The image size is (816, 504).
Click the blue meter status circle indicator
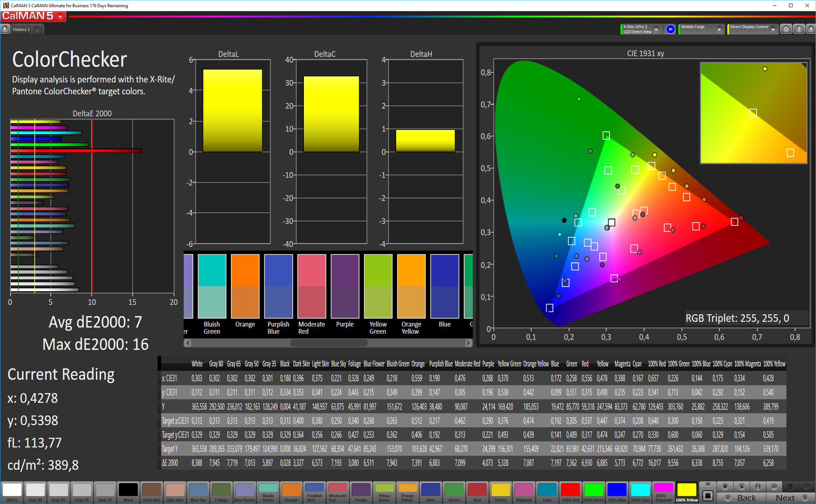coord(670,29)
